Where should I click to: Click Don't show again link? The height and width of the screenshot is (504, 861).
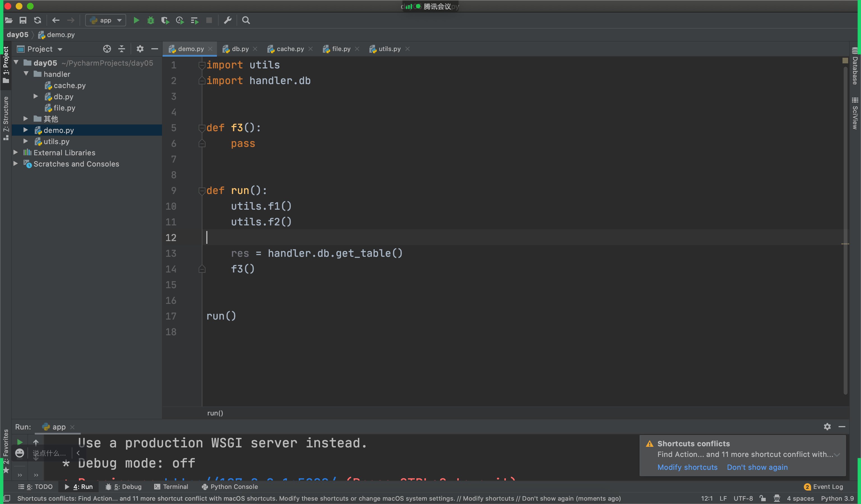(x=757, y=467)
